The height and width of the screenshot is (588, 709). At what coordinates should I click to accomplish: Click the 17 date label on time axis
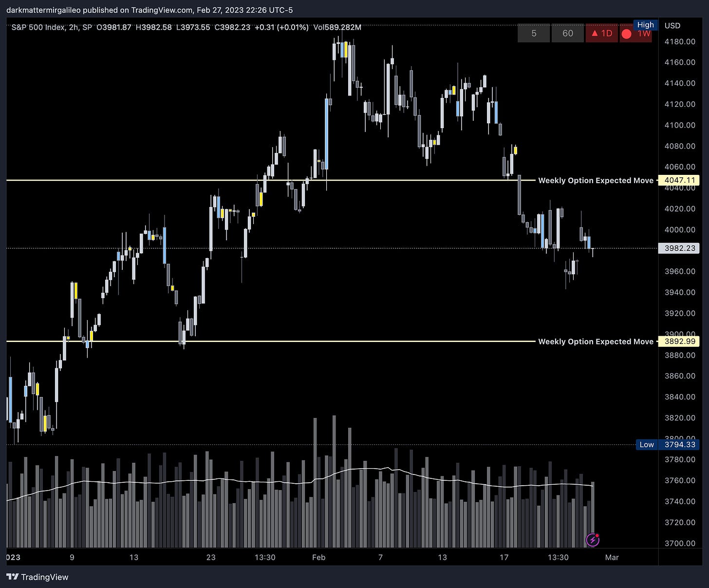click(x=504, y=557)
